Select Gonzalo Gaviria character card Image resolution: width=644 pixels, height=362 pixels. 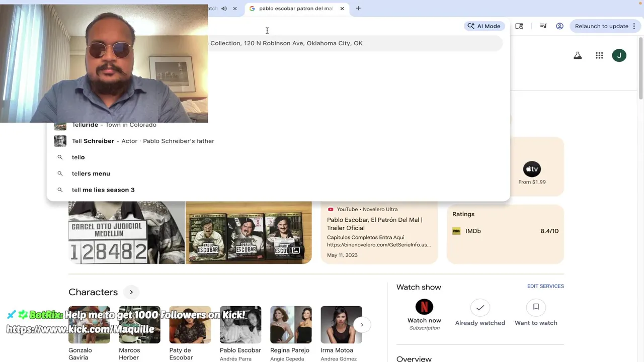coord(89,333)
